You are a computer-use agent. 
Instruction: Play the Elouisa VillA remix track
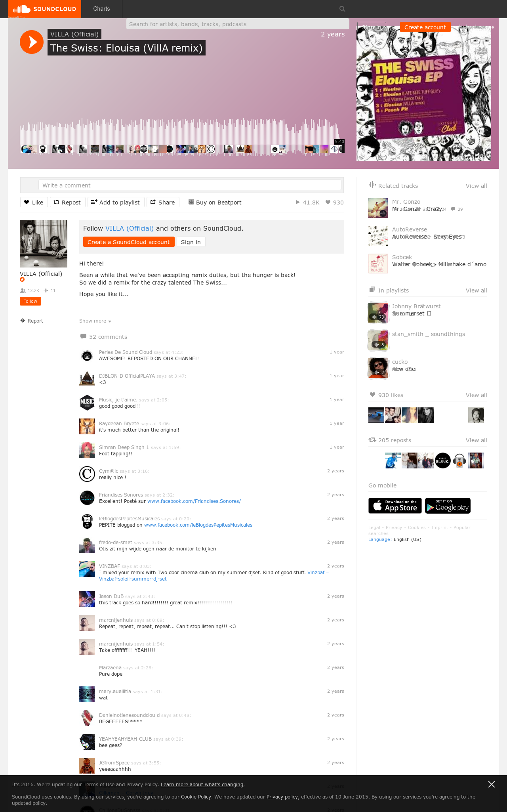pos(32,42)
